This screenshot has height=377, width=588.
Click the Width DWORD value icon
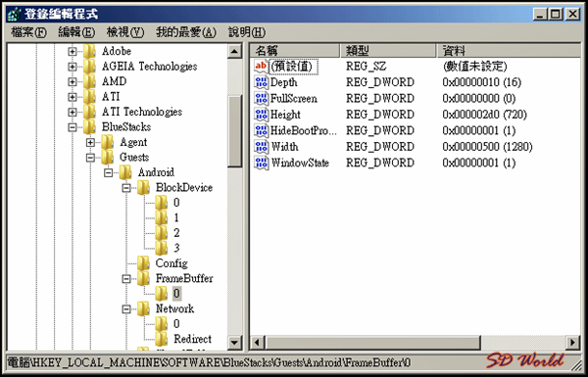click(261, 147)
